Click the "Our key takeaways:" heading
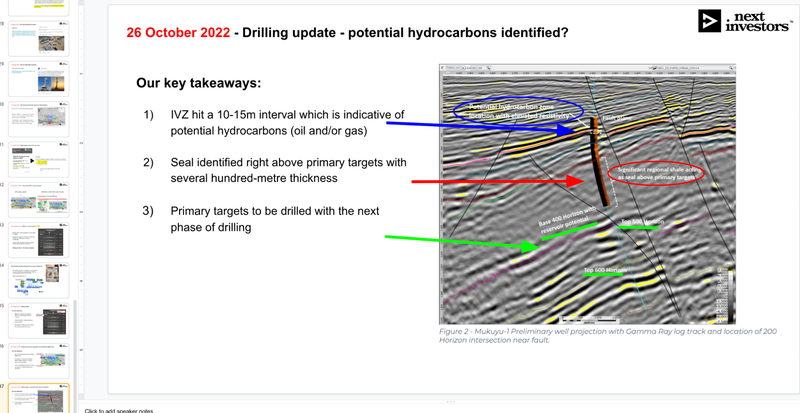The image size is (800, 413). pyautogui.click(x=198, y=83)
